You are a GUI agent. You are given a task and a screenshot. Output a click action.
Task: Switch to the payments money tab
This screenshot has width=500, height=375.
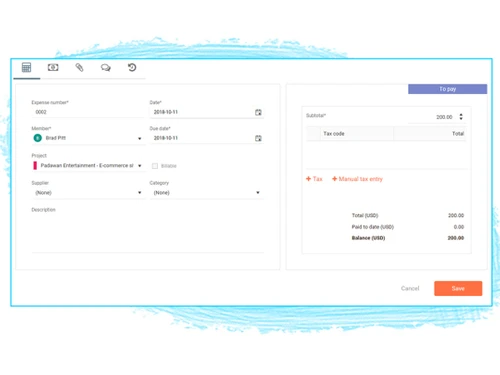pyautogui.click(x=53, y=68)
